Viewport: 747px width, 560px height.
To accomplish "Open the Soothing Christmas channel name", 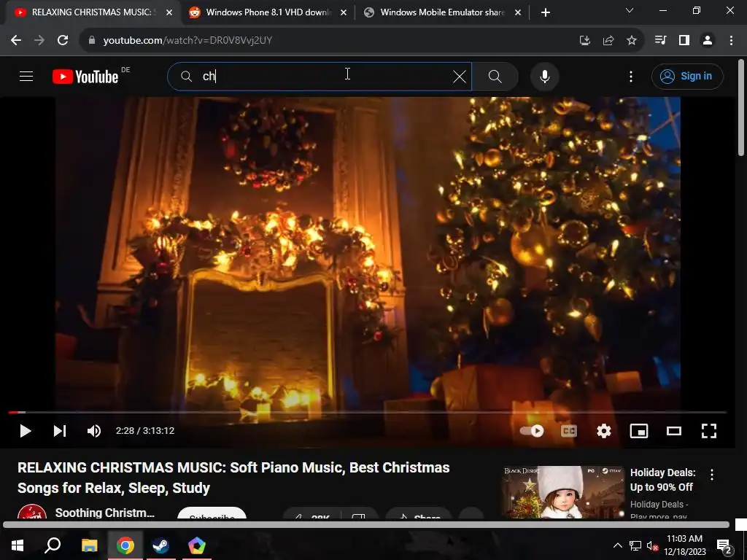I will coord(105,513).
